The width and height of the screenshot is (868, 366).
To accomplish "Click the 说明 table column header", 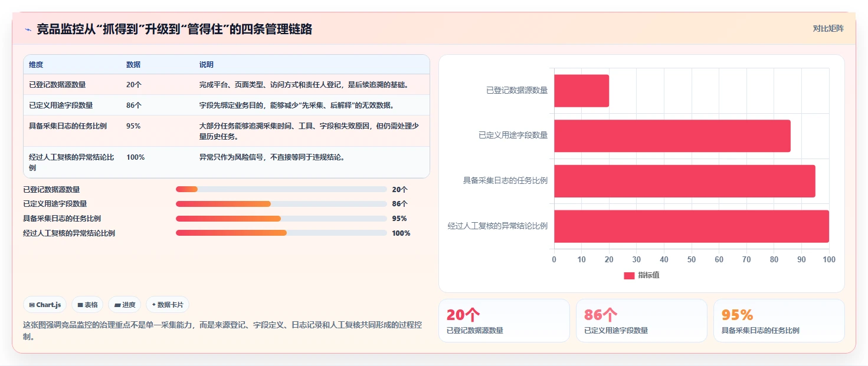I will pyautogui.click(x=207, y=65).
